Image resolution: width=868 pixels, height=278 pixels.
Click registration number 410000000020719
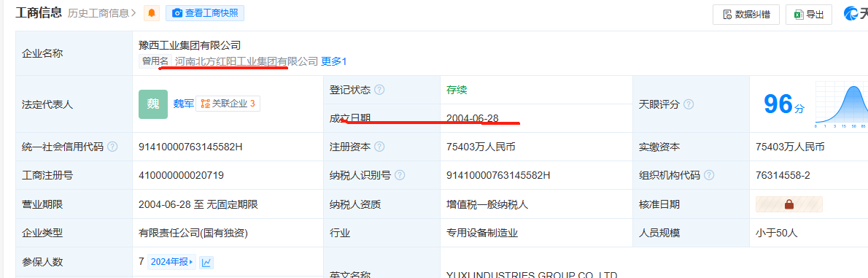point(181,176)
